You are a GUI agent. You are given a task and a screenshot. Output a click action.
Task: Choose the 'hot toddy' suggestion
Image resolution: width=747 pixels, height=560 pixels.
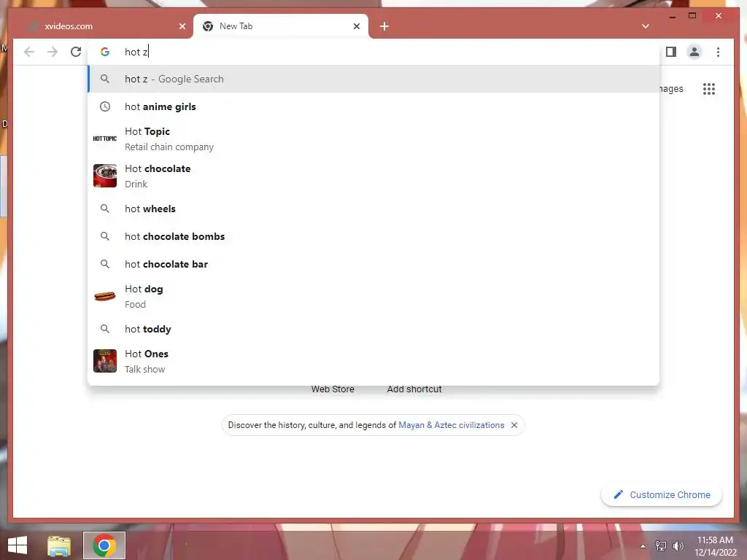click(373, 329)
